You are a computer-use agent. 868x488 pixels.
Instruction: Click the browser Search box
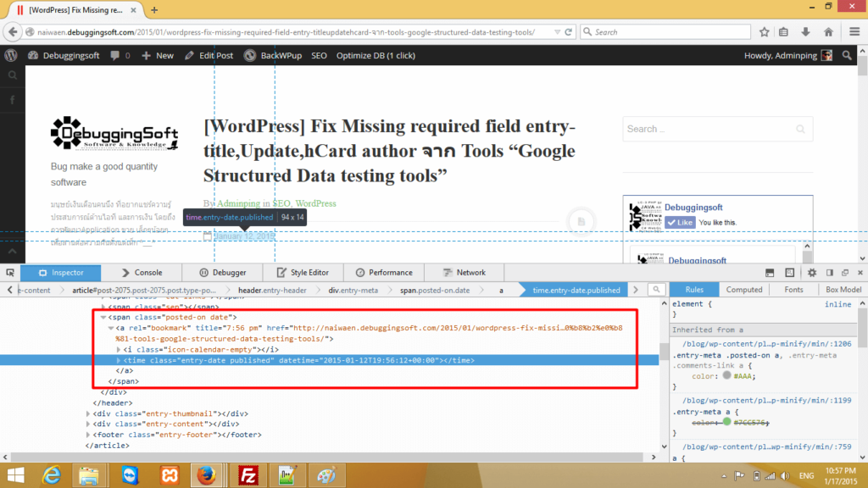[x=665, y=32]
